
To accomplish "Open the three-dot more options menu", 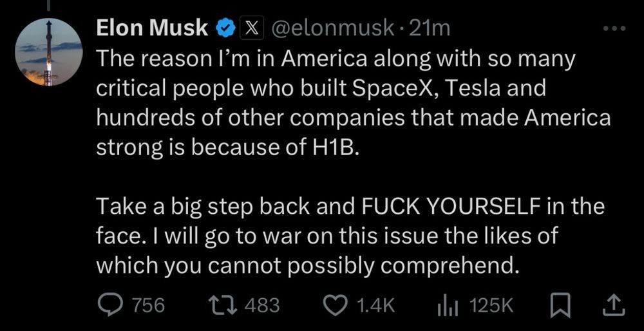I will [612, 29].
